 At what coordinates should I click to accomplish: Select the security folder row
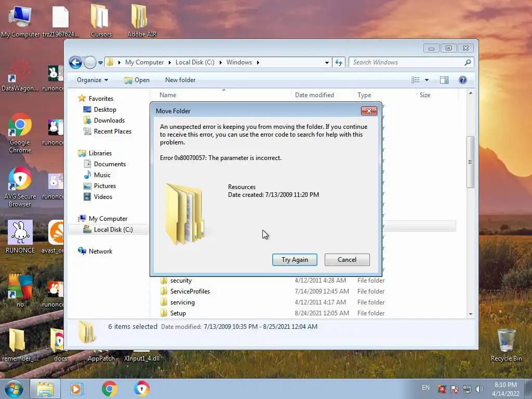tap(308, 281)
